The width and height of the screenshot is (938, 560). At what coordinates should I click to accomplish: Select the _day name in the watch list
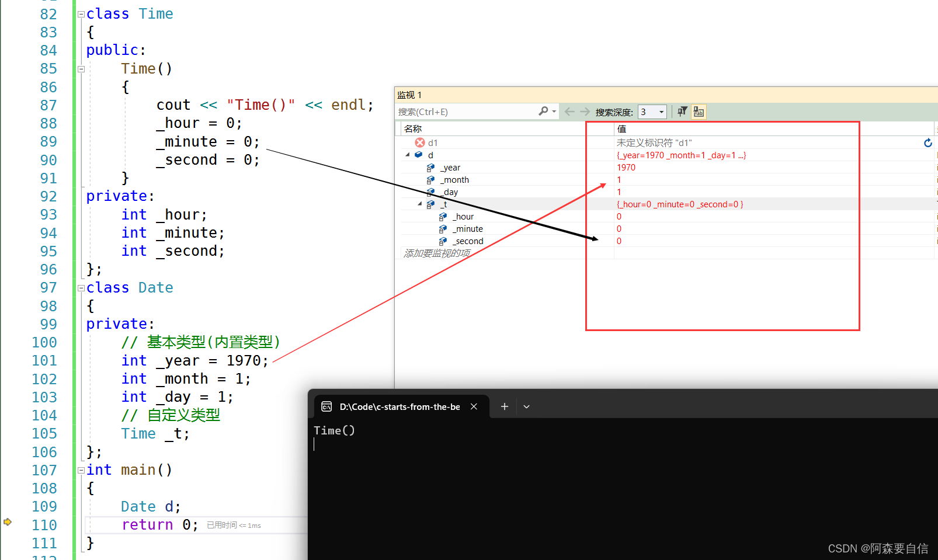click(449, 192)
